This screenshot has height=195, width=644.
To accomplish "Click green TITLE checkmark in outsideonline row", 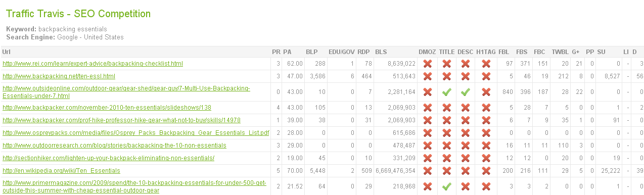I will tap(446, 92).
